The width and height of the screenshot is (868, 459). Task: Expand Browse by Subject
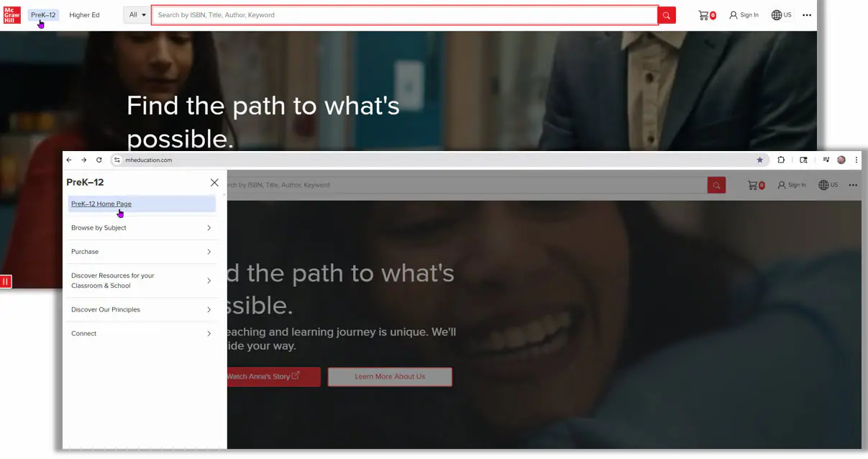pyautogui.click(x=141, y=228)
